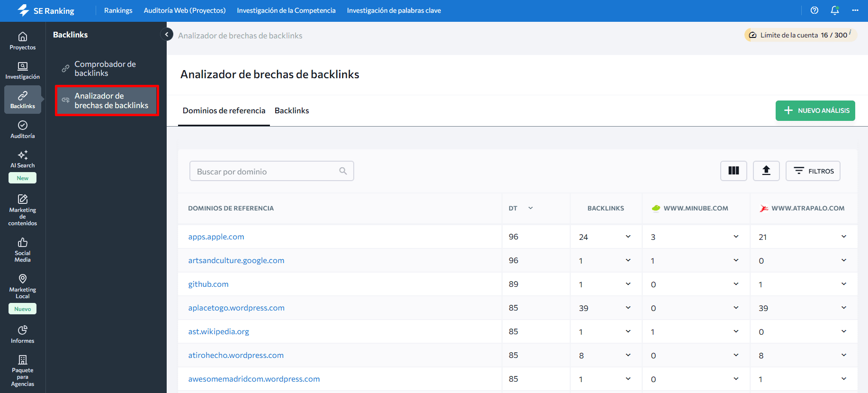The height and width of the screenshot is (393, 868).
Task: Open the awesomemadridcom.wordpress.com link
Action: [x=254, y=379]
